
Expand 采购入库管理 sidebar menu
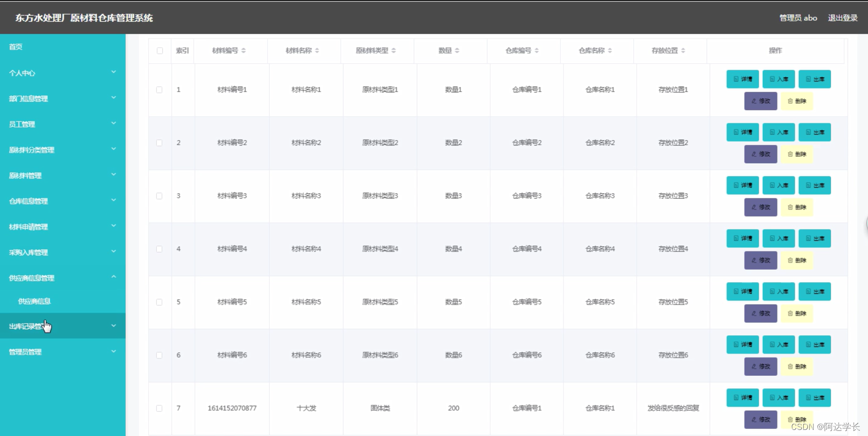(x=63, y=252)
